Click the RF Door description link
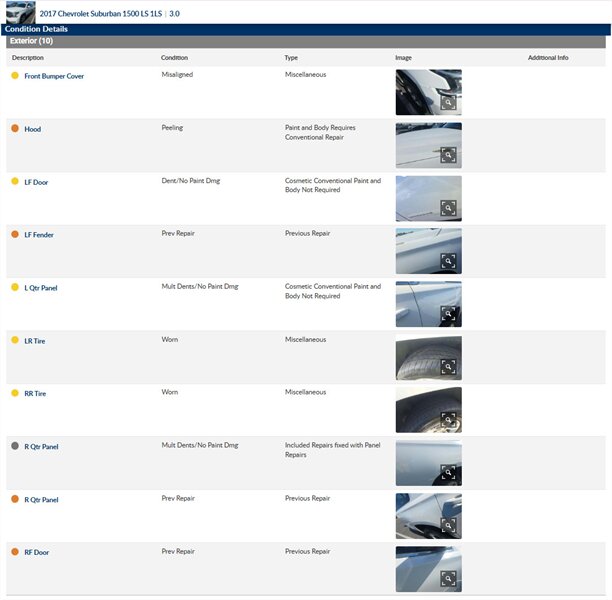612x600 pixels. [37, 552]
